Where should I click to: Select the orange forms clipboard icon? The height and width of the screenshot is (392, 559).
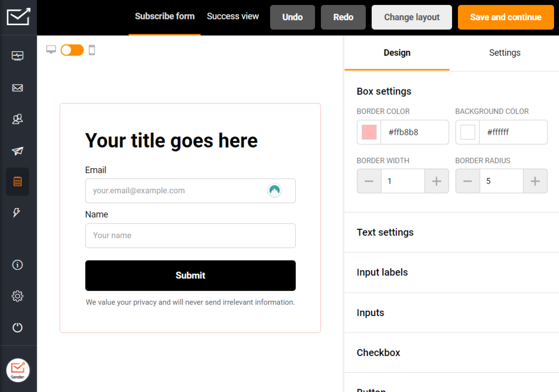17,182
